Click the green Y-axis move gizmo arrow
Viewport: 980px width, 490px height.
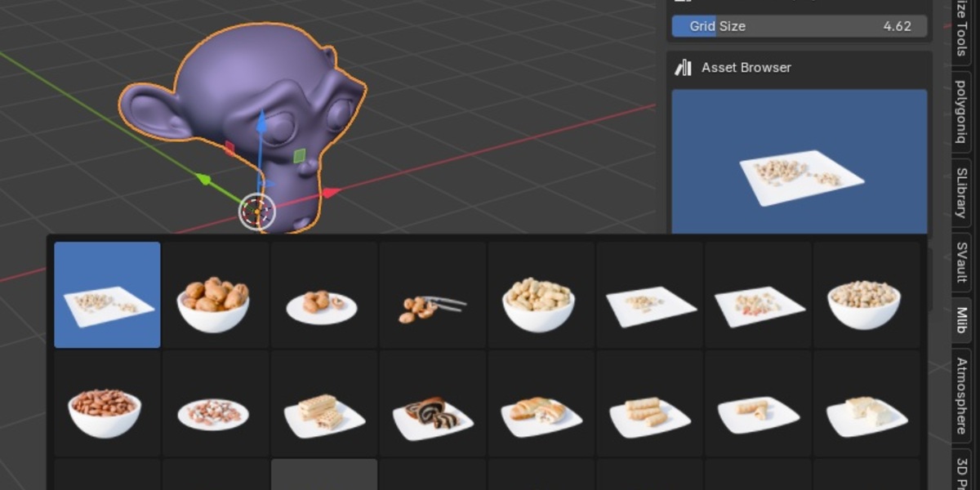pyautogui.click(x=204, y=179)
